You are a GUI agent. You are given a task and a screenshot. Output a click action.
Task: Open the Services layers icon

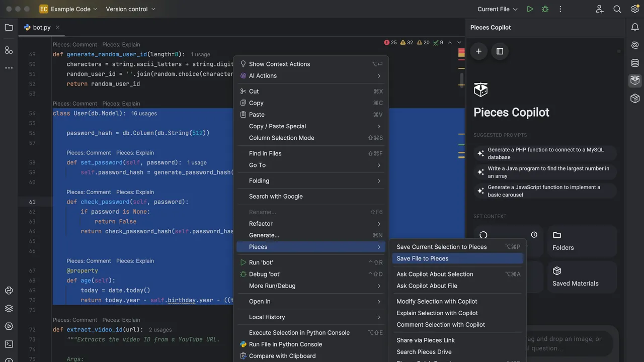click(x=9, y=308)
